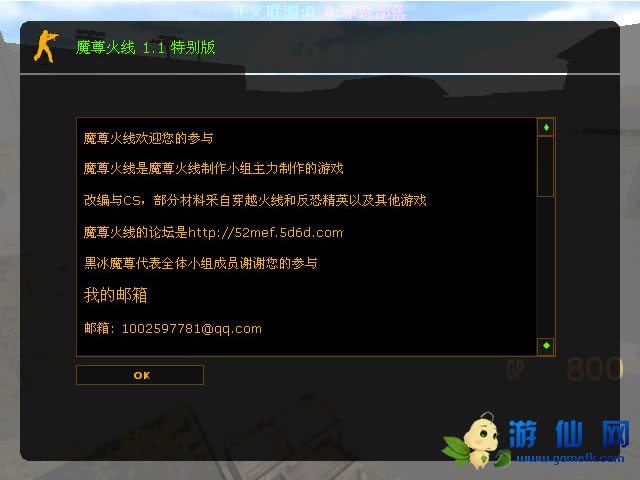Click the line mentioning 制作小组主力制作的游戏
This screenshot has height=480, width=640.
click(x=213, y=168)
